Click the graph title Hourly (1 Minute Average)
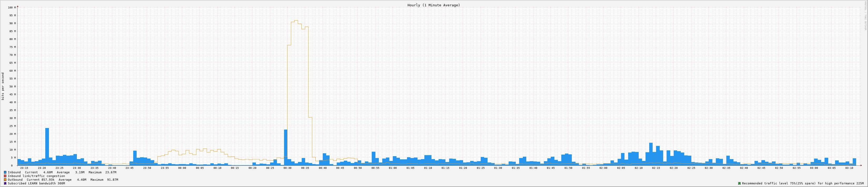 coord(433,5)
